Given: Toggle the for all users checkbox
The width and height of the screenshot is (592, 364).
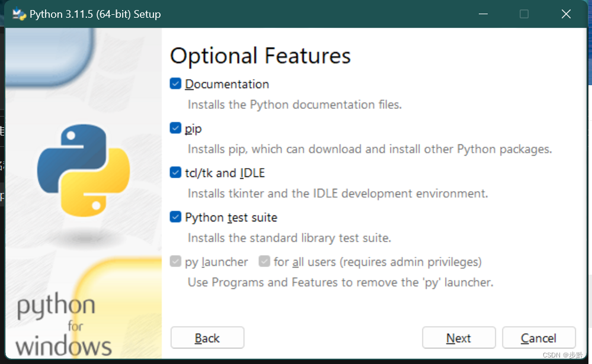Looking at the screenshot, I should (x=264, y=262).
